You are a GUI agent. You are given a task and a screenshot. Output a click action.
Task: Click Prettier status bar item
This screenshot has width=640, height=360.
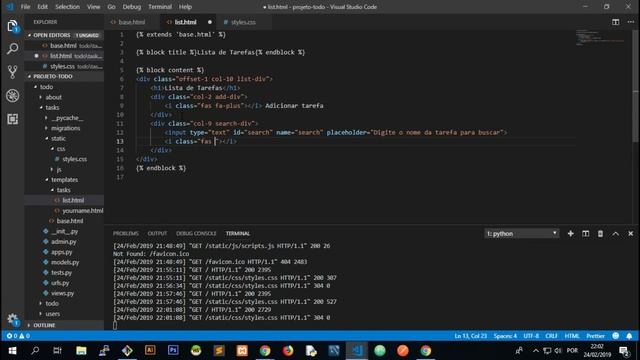click(595, 336)
